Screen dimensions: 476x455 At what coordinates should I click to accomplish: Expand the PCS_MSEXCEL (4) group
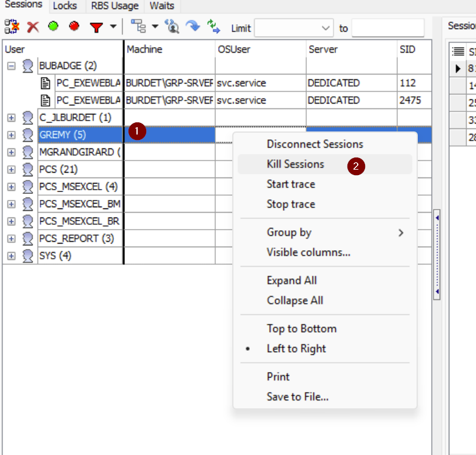coord(12,187)
